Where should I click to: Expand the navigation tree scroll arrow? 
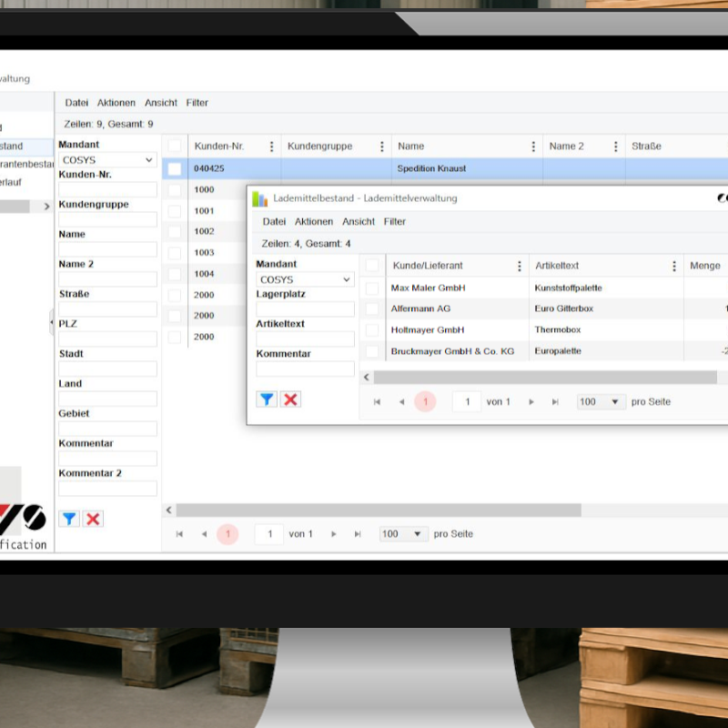[x=46, y=207]
